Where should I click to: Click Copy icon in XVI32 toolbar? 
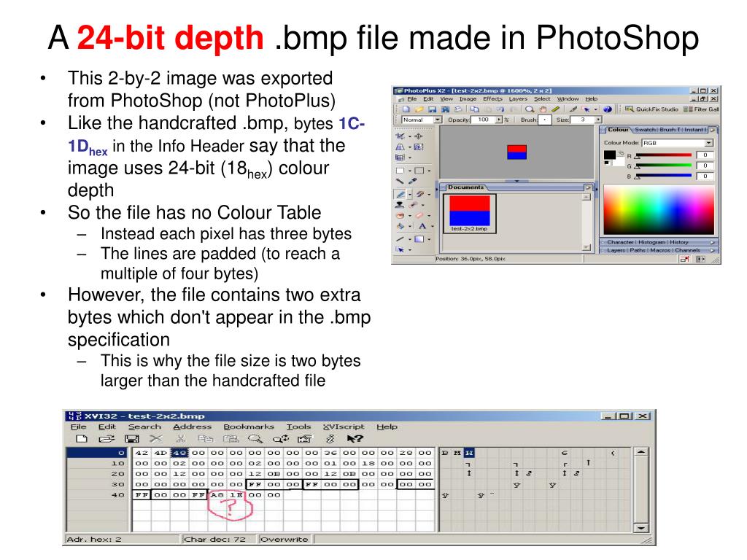point(206,438)
